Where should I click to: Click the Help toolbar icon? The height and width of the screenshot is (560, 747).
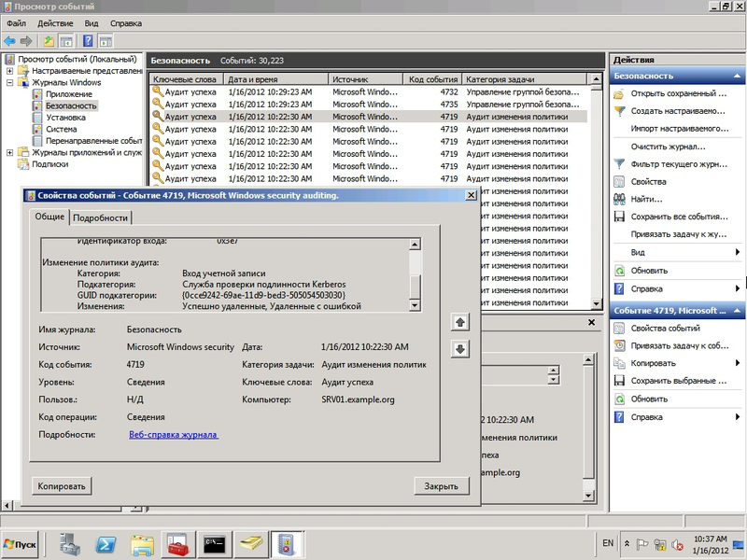tap(88, 41)
